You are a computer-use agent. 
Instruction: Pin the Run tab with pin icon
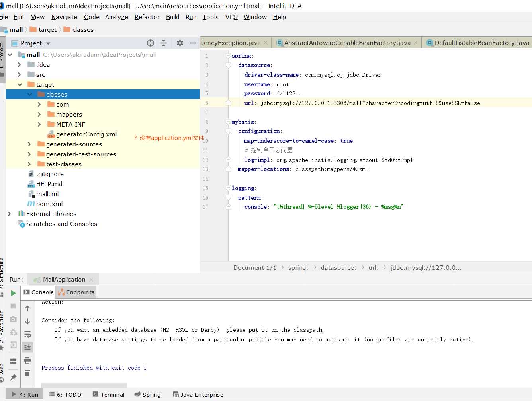point(13,377)
